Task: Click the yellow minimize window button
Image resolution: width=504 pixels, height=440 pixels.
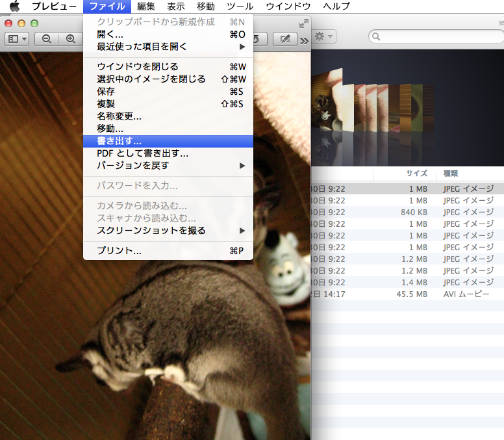Action: click(x=21, y=23)
